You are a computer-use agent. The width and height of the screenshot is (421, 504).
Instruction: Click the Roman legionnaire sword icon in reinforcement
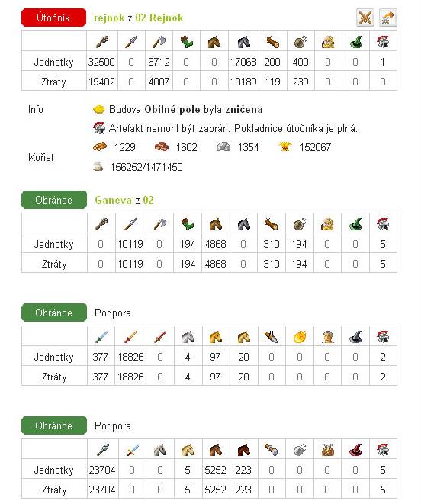[101, 337]
